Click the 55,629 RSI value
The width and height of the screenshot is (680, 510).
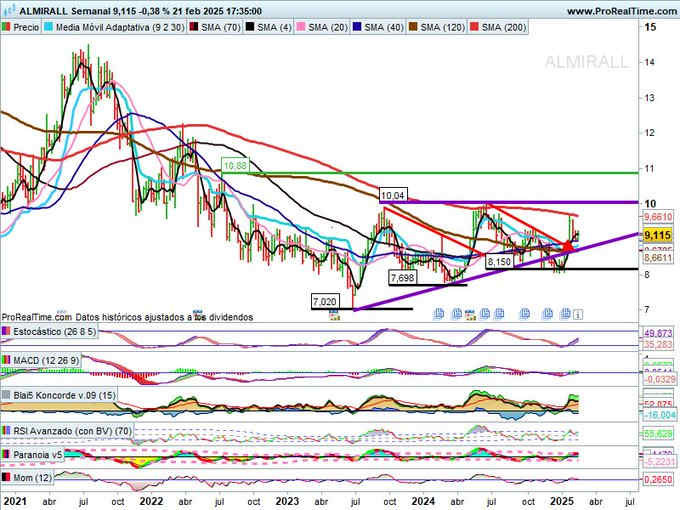pos(658,433)
